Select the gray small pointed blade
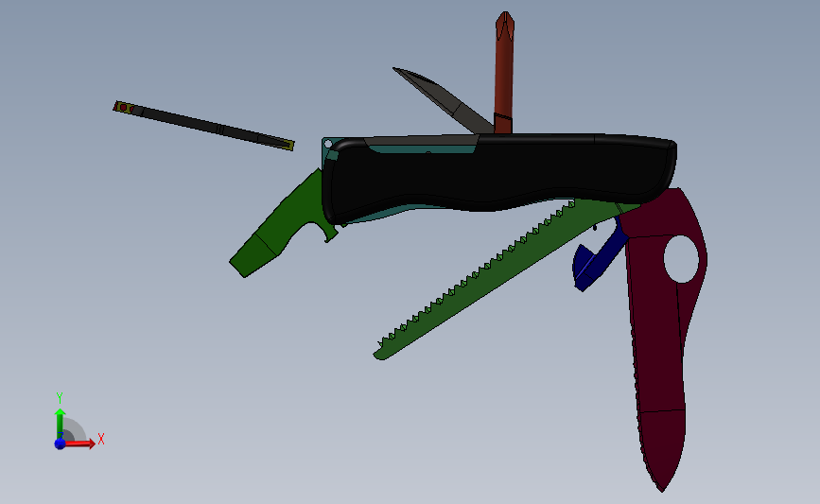This screenshot has width=820, height=504. coord(444,100)
